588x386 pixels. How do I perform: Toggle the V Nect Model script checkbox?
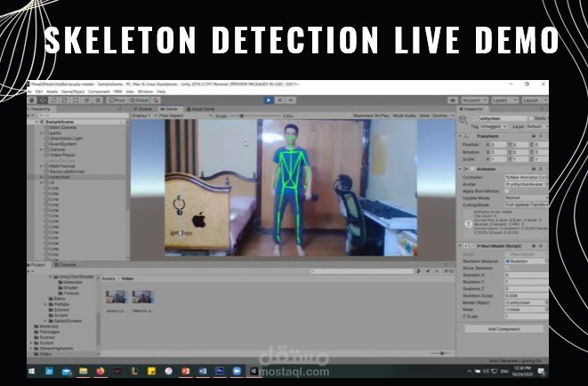tap(472, 245)
